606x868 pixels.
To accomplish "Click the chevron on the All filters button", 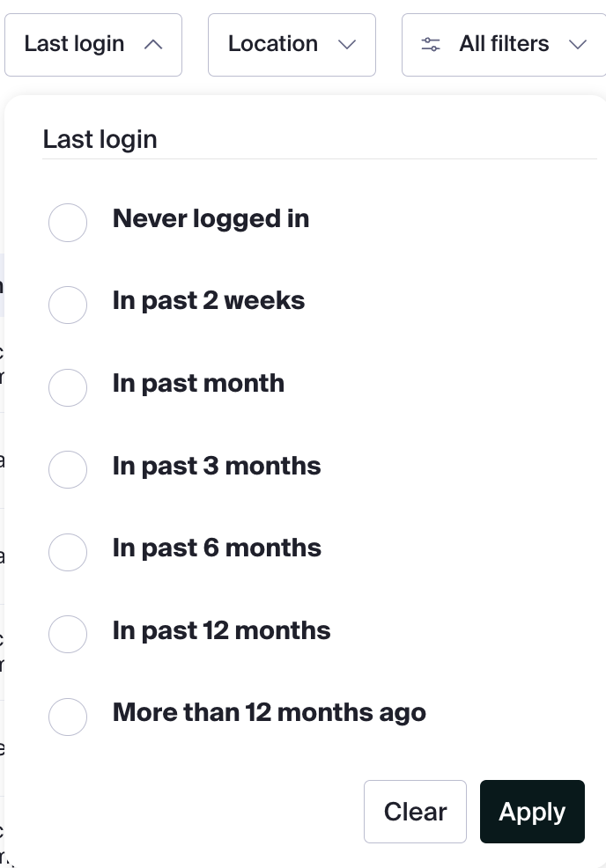I will tap(578, 44).
